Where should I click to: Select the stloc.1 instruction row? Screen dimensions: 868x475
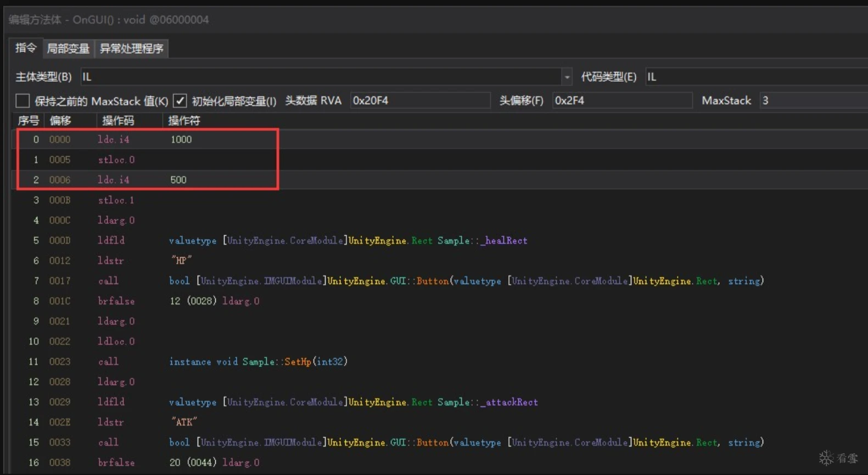pyautogui.click(x=116, y=200)
